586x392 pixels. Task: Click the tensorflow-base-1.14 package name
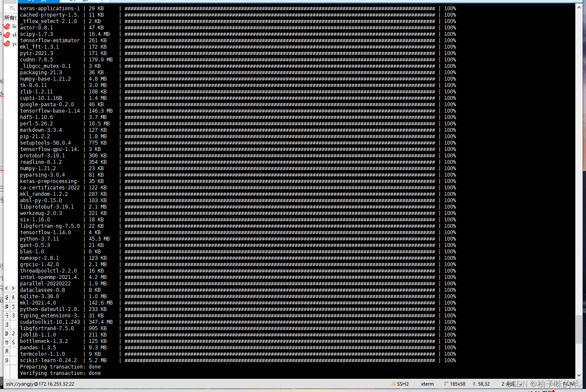click(x=50, y=111)
